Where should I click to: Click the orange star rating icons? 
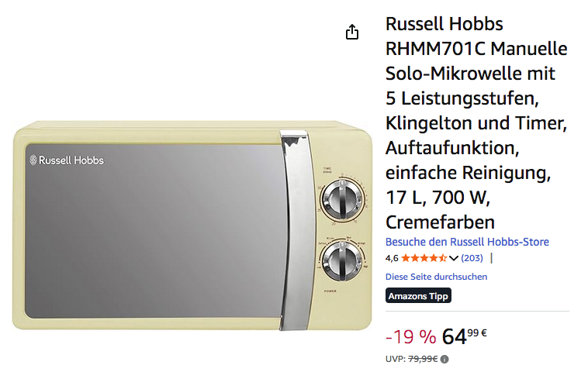(x=424, y=258)
